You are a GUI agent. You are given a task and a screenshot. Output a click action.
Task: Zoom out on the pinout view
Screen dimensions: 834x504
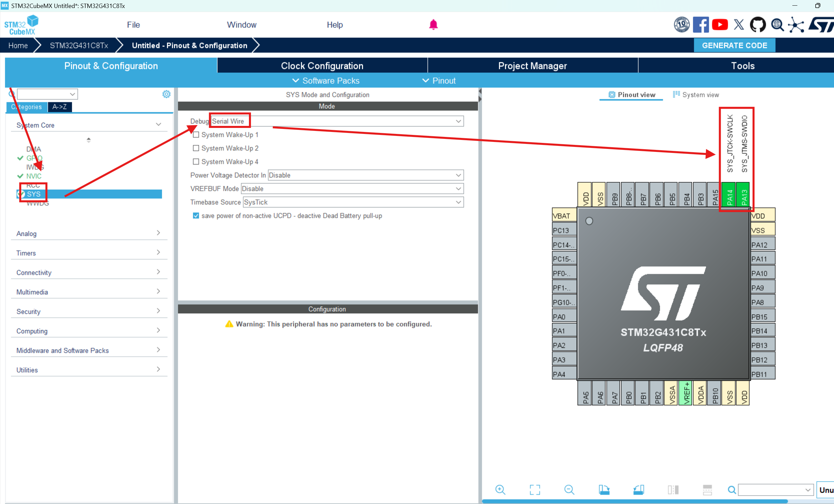point(569,489)
